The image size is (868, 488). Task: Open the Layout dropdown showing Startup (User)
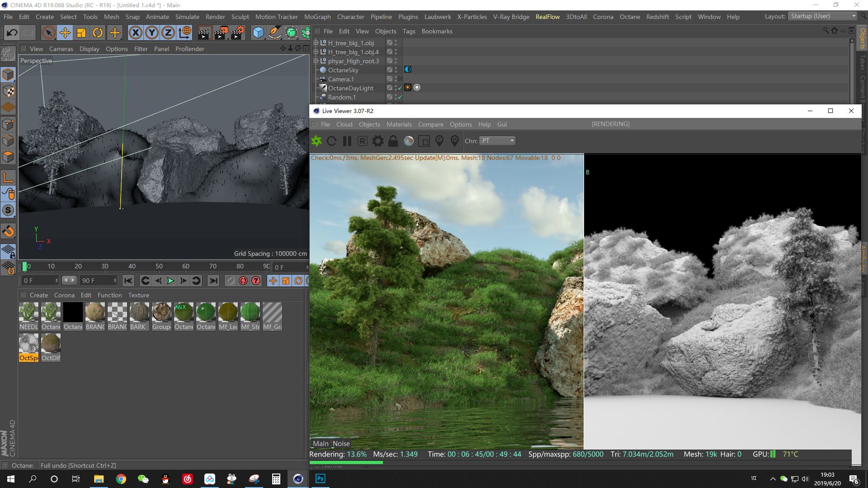coord(822,16)
